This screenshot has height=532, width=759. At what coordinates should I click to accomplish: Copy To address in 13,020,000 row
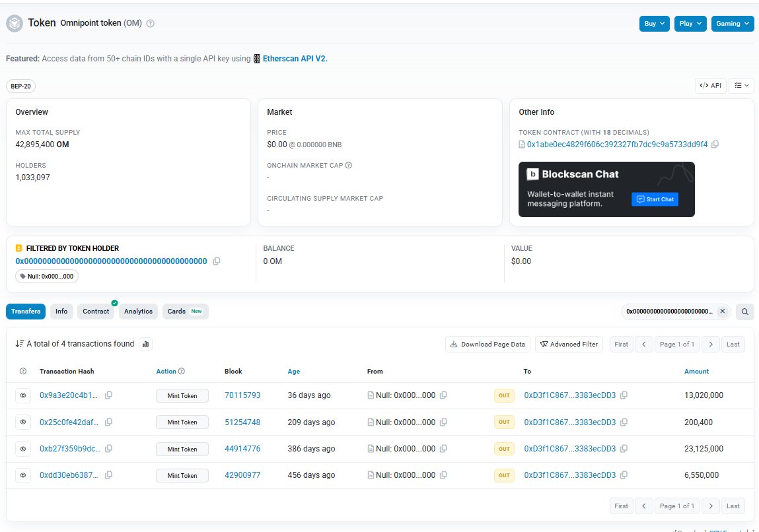[x=624, y=395]
